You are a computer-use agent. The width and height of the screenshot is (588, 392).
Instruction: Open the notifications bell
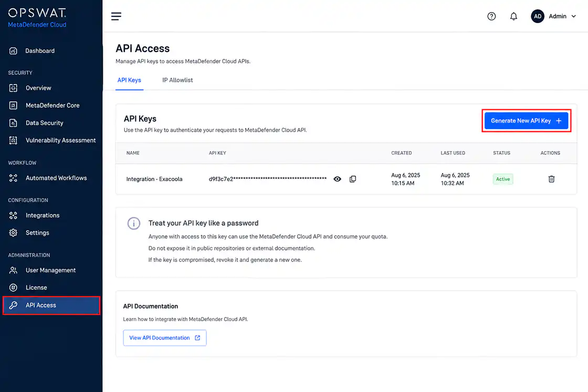(513, 16)
